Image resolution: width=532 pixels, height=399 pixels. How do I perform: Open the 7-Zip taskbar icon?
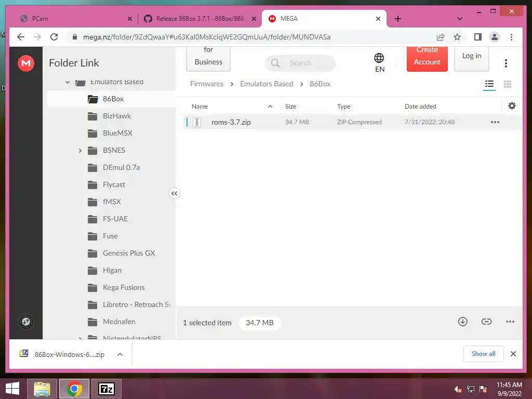coord(107,389)
